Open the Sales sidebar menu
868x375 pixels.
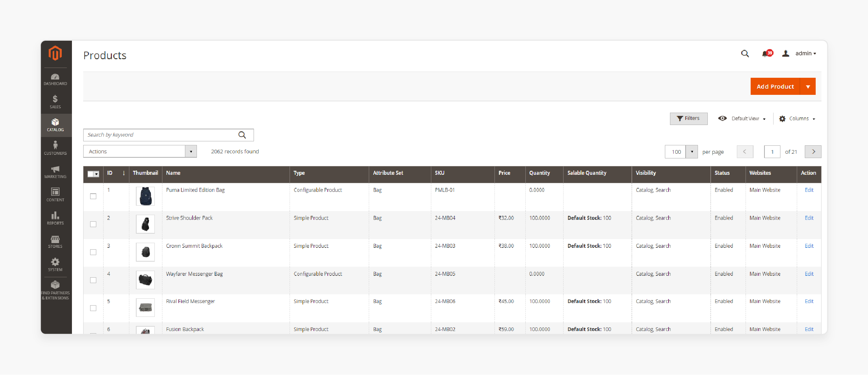click(x=55, y=102)
